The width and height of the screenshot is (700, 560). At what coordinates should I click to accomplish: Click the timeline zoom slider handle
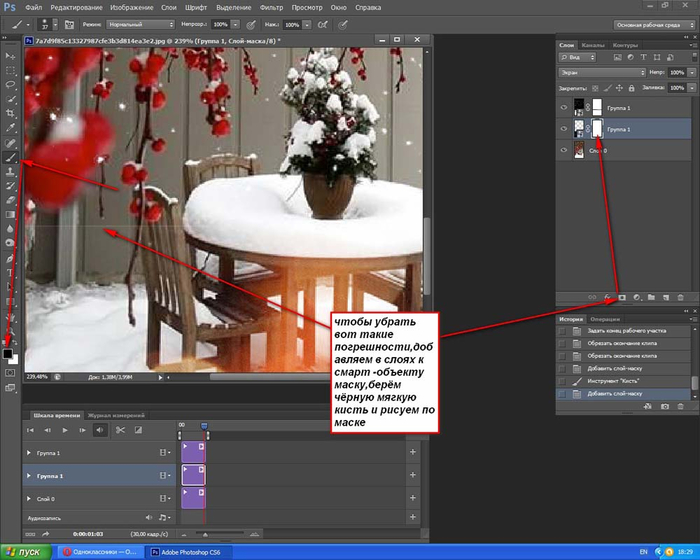click(x=205, y=534)
